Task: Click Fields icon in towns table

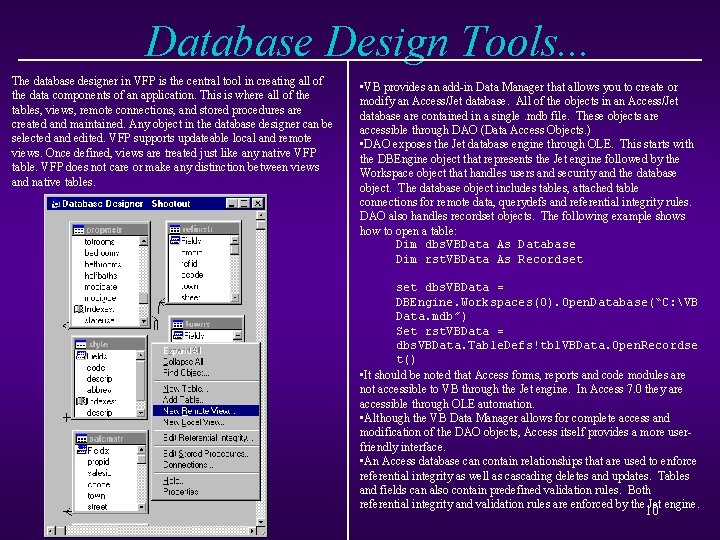Action: 178,335
